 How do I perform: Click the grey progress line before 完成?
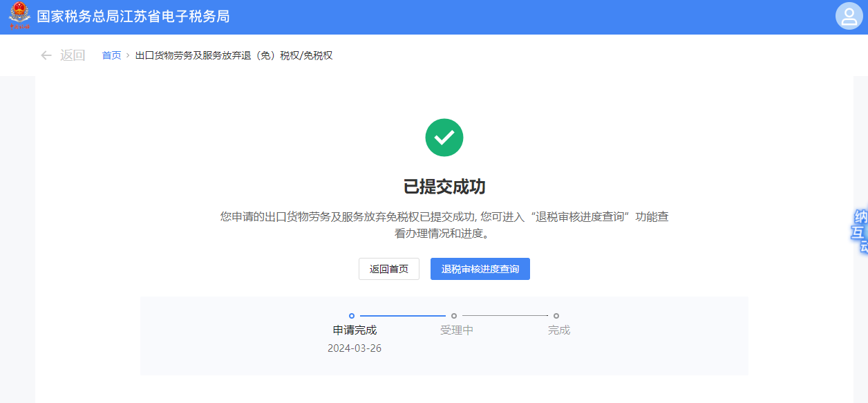(x=505, y=316)
